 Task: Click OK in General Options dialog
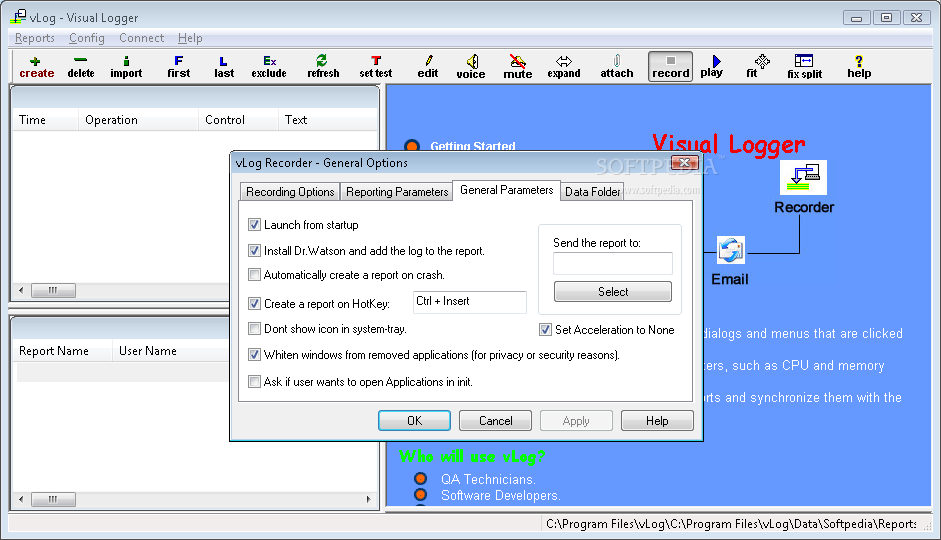[x=414, y=421]
